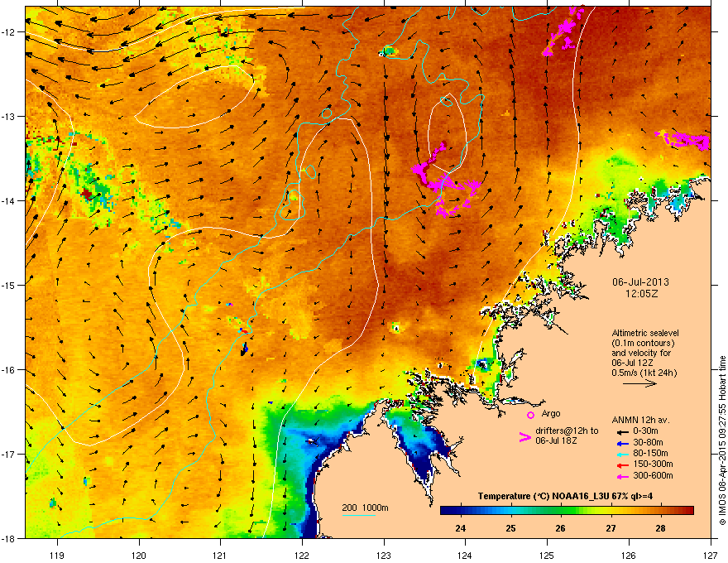The image size is (728, 563).
Task: Click the 12:05Z time label
Action: point(642,294)
